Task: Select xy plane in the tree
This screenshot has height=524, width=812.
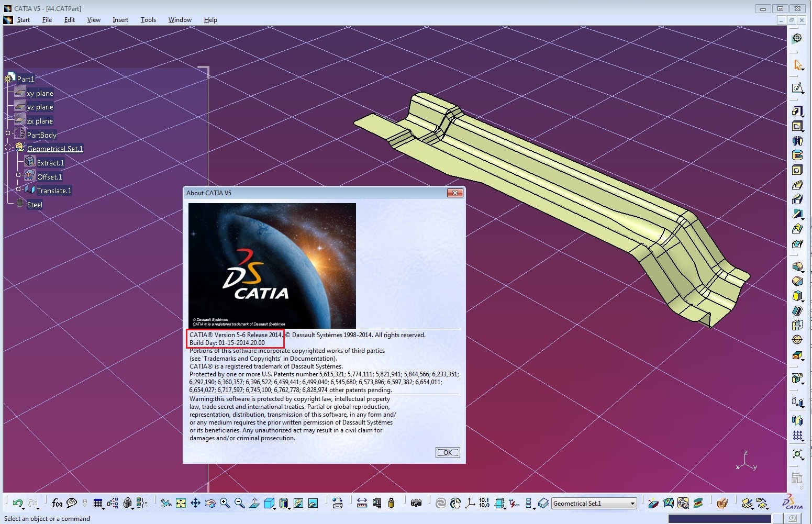Action: 40,93
